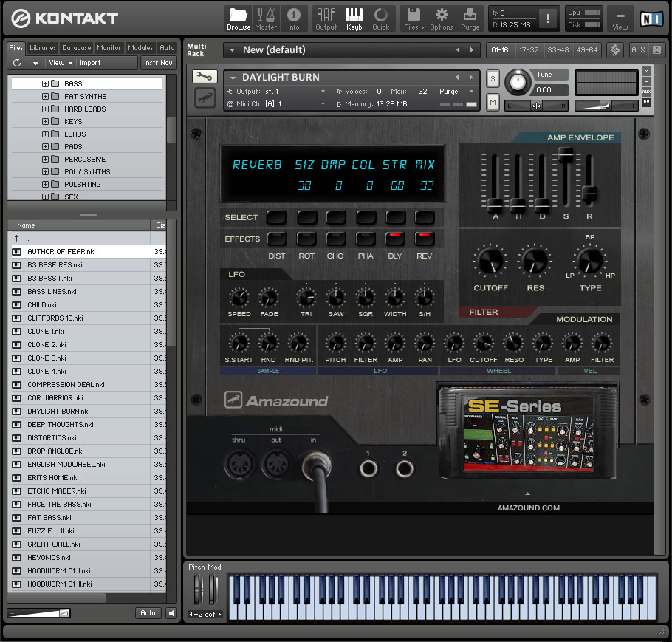Expand the BASS folder
This screenshot has height=642, width=672.
pyautogui.click(x=45, y=83)
